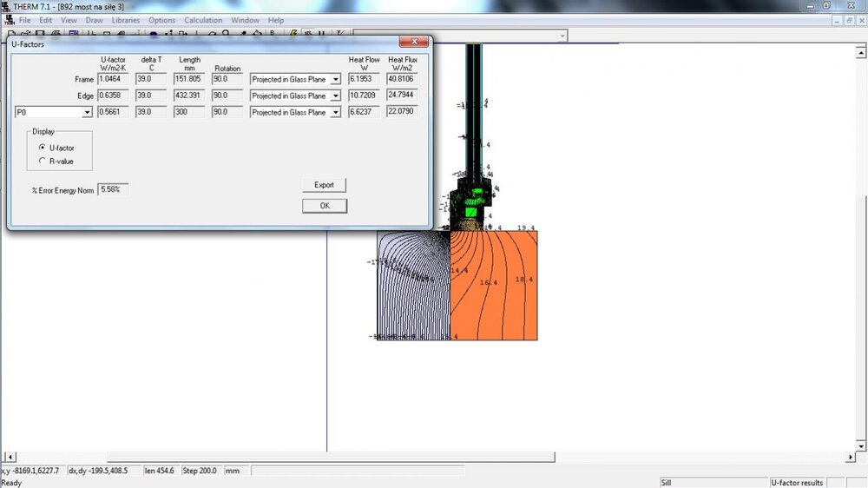Select the R-value display radio button
Screen dimensions: 868x488
coord(42,161)
